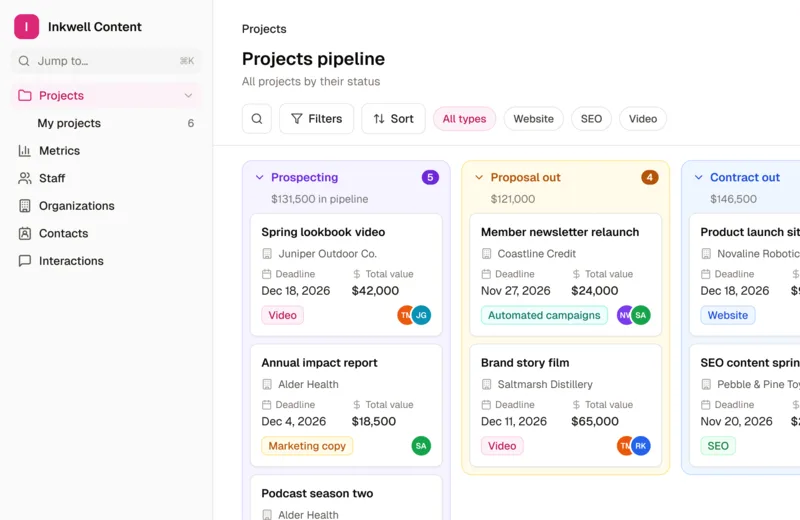Click the Marketing copy tag
This screenshot has height=520, width=800.
coord(307,446)
